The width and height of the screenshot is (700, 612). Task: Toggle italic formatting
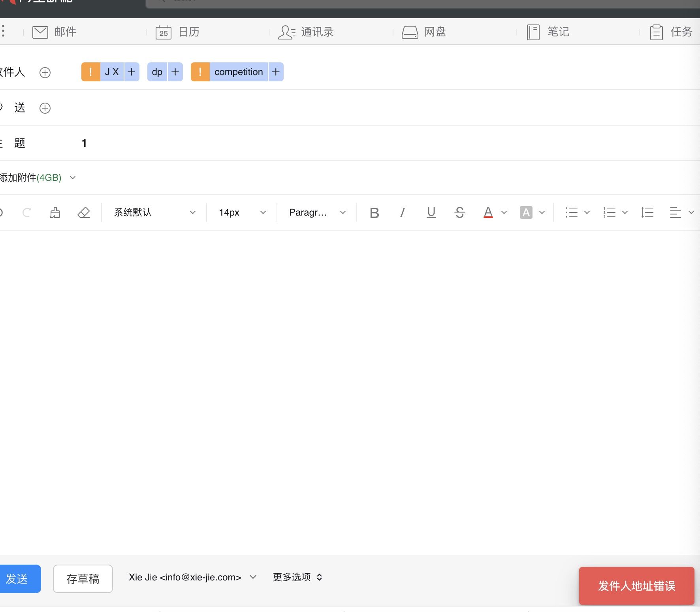pos(403,213)
